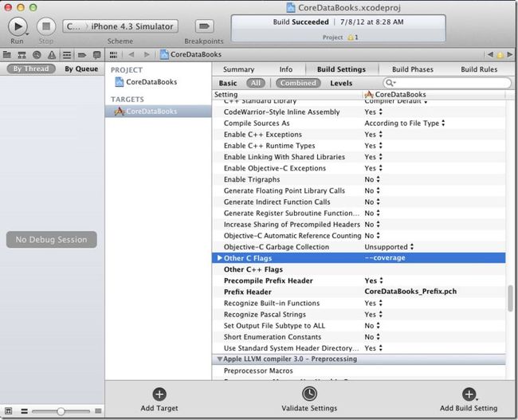Click the Validate Settings label
This screenshot has width=518, height=420.
(309, 408)
